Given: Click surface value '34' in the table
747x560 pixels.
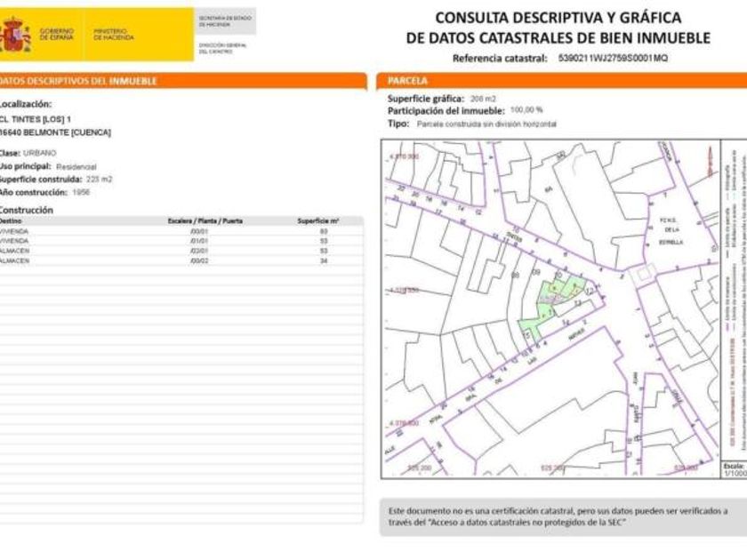Looking at the screenshot, I should tap(324, 261).
